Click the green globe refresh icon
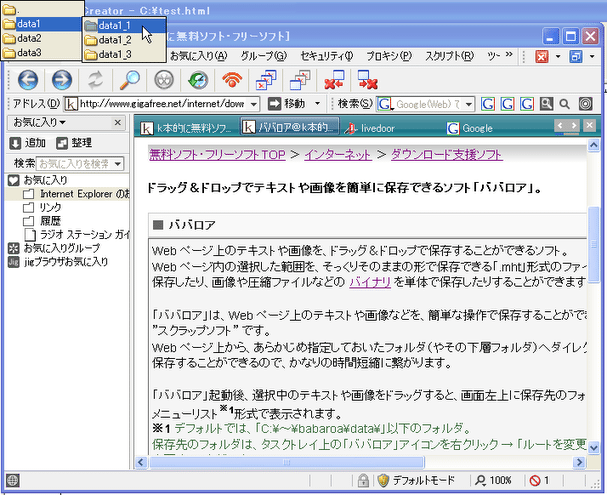The width and height of the screenshot is (607, 495). point(198,80)
